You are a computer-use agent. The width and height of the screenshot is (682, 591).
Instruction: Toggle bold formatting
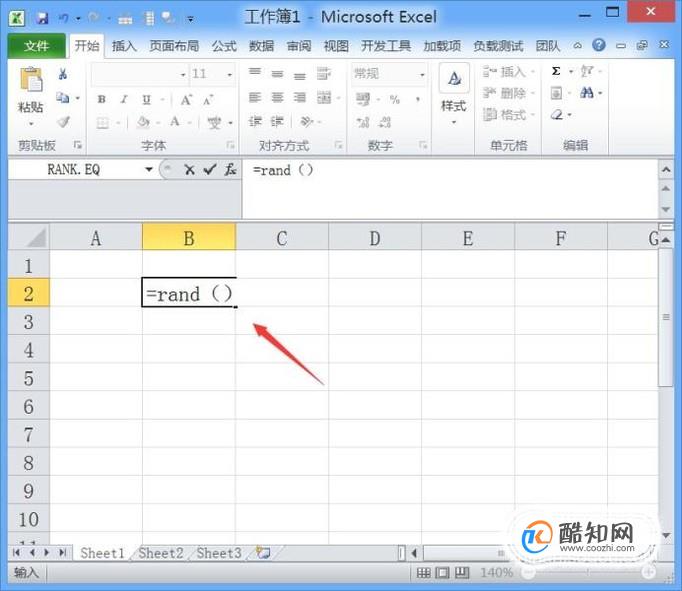pyautogui.click(x=101, y=100)
